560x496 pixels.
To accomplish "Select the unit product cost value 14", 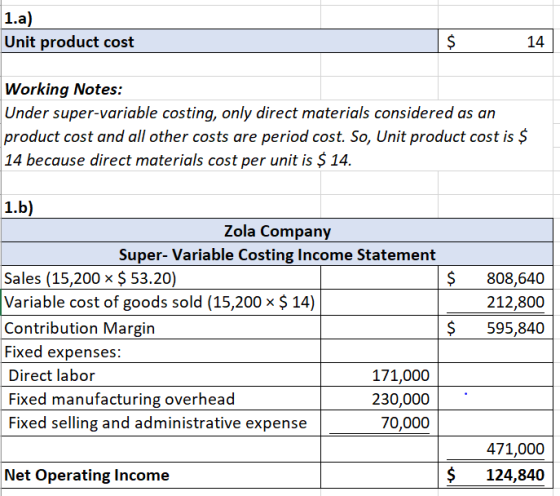I will click(x=495, y=41).
